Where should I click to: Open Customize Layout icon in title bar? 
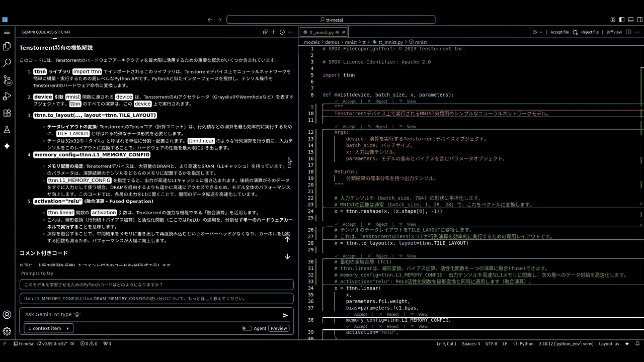click(613, 20)
